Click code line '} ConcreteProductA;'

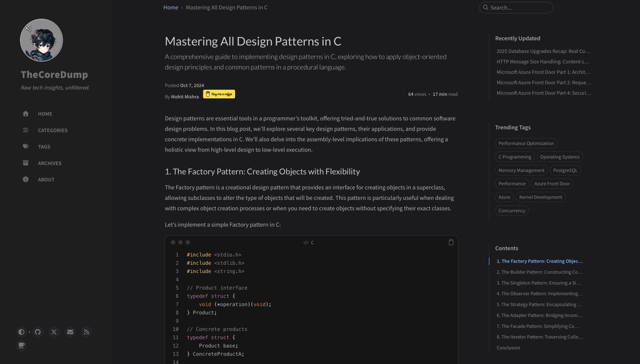[215, 354]
